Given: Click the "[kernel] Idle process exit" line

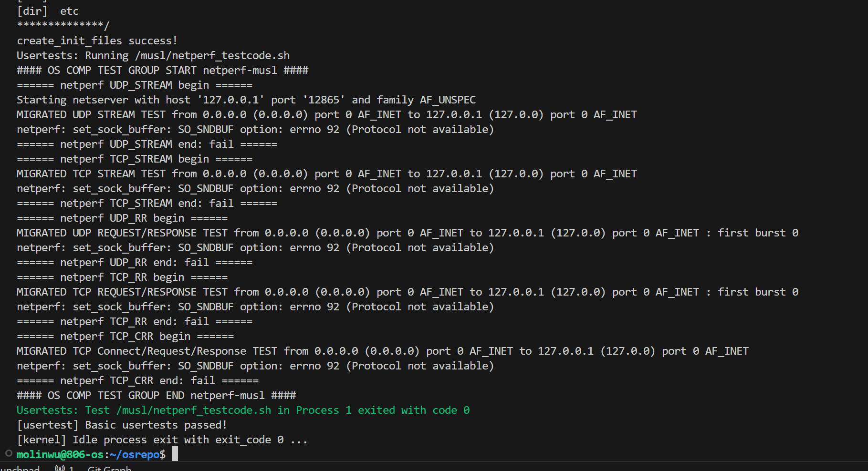Looking at the screenshot, I should pos(162,440).
